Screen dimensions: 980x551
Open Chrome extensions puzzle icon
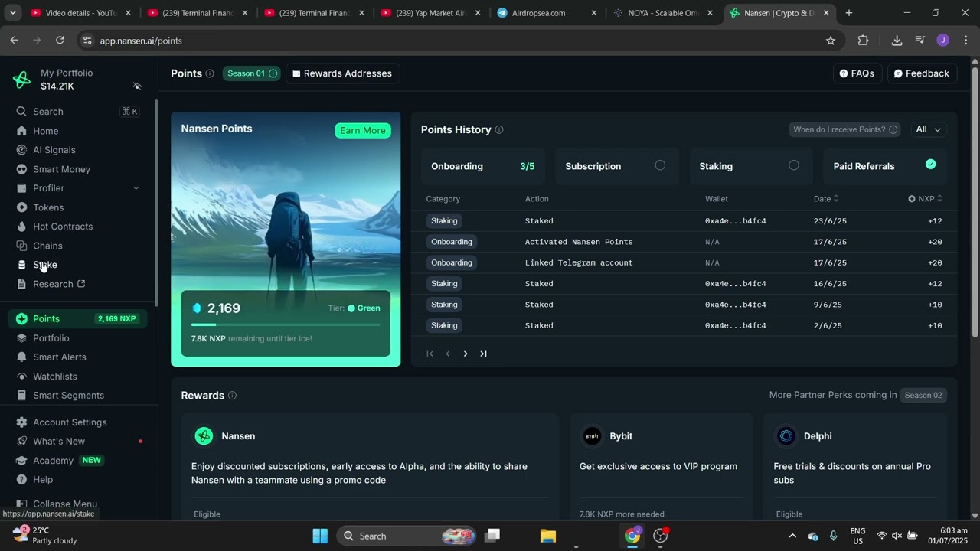coord(863,41)
